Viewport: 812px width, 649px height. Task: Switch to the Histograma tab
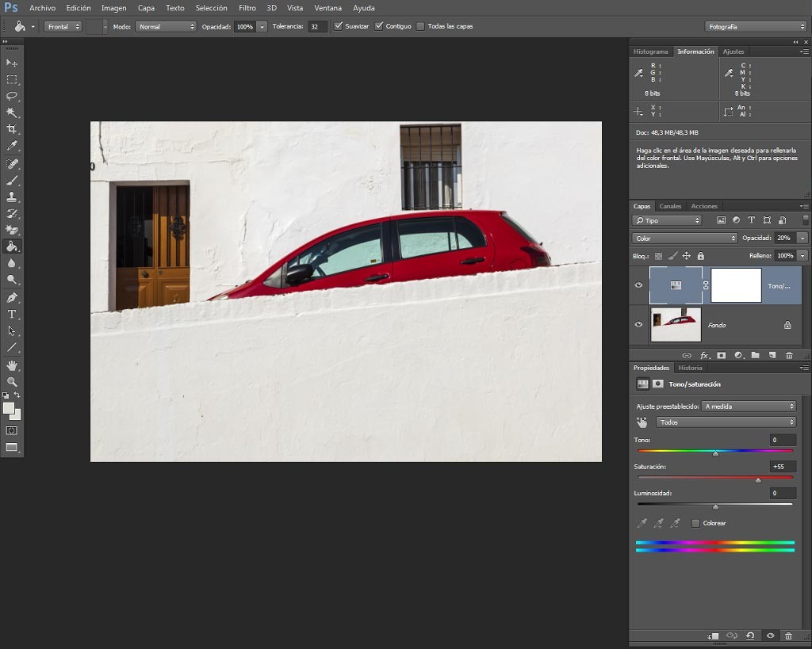(650, 52)
